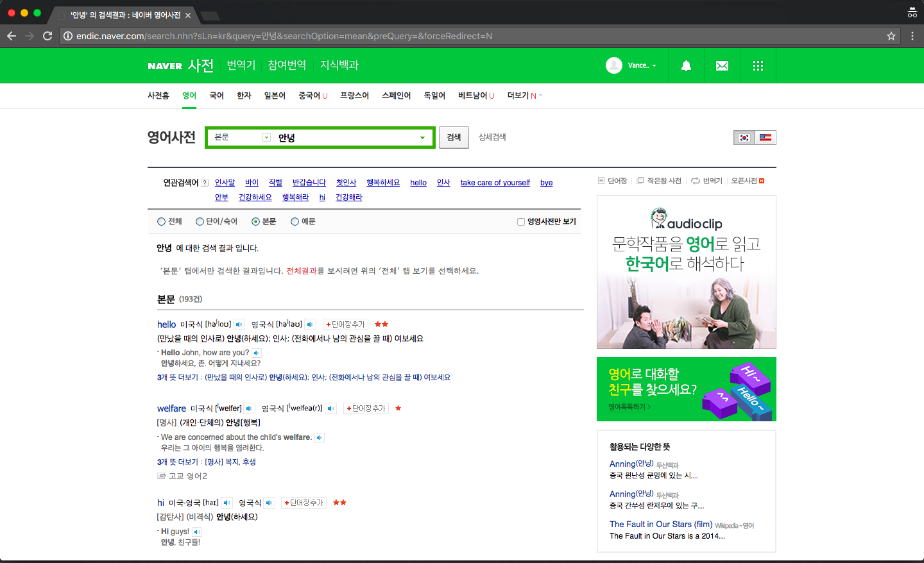The height and width of the screenshot is (563, 924).
Task: Bookmark this page with the star icon
Action: 891,36
